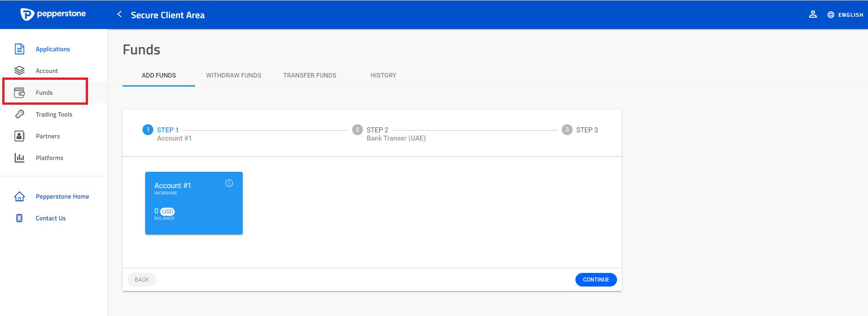Click the STEP 3 label text

[587, 130]
